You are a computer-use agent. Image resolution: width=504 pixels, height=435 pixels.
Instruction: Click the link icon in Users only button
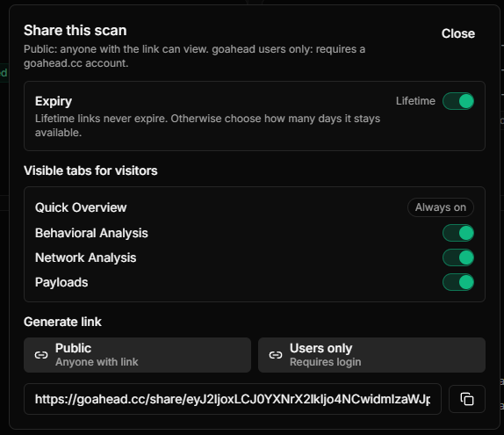(x=276, y=355)
